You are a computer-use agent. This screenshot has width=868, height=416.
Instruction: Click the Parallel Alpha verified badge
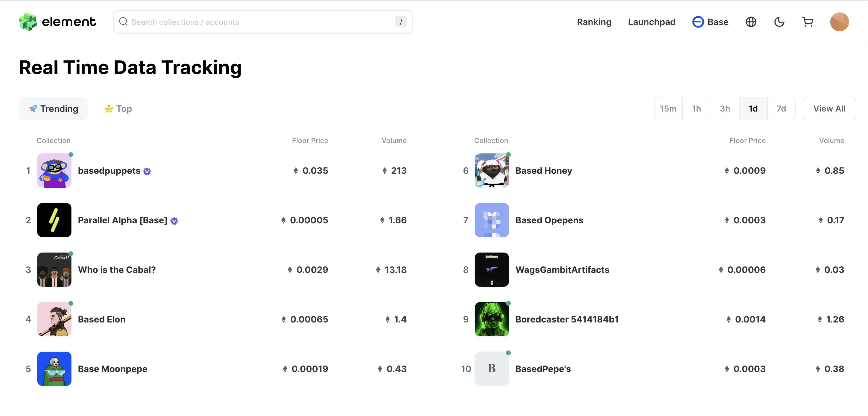tap(174, 221)
